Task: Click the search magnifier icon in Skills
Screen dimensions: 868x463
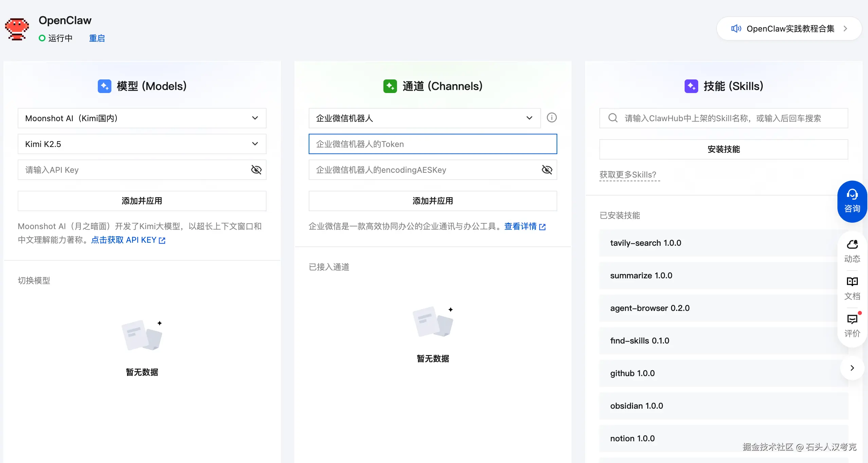Action: point(613,118)
